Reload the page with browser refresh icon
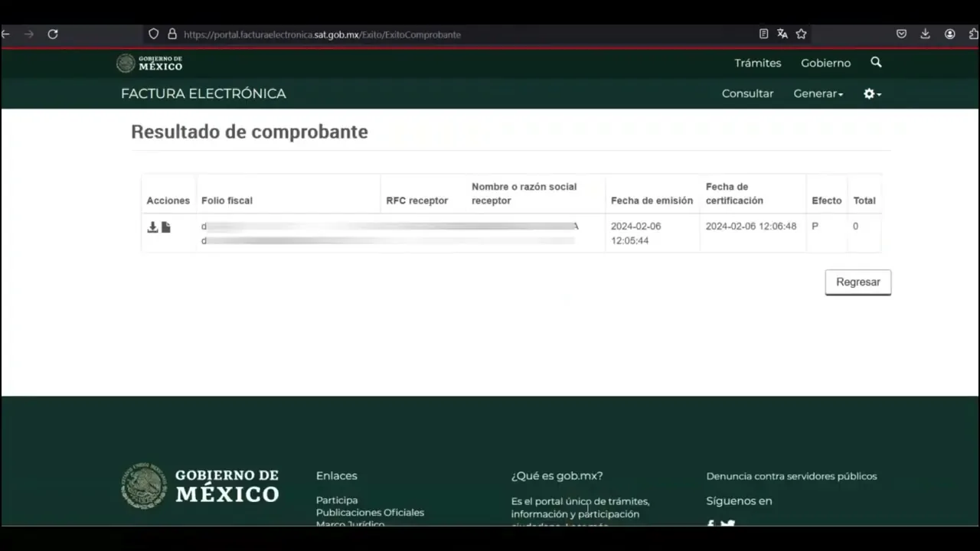Screen dimensions: 980x551 pos(53,34)
